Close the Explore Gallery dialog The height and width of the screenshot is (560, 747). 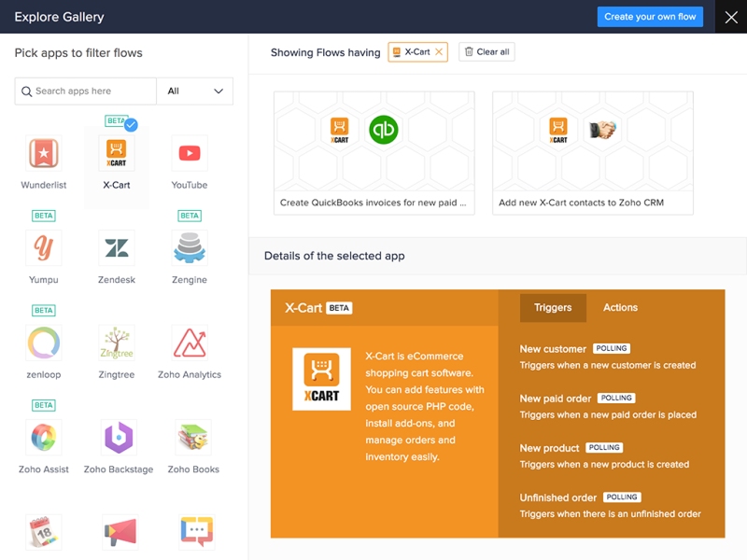point(731,17)
